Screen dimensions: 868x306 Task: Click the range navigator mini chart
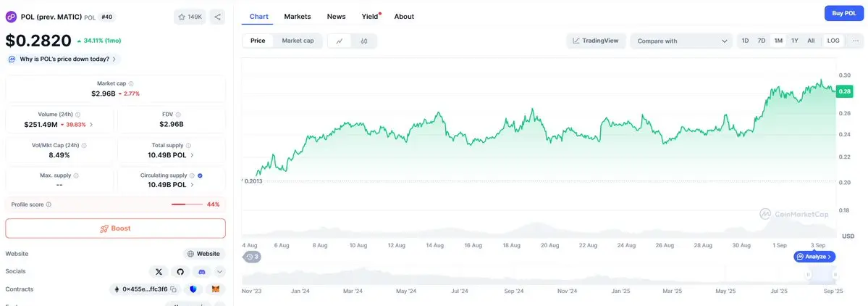(539, 274)
